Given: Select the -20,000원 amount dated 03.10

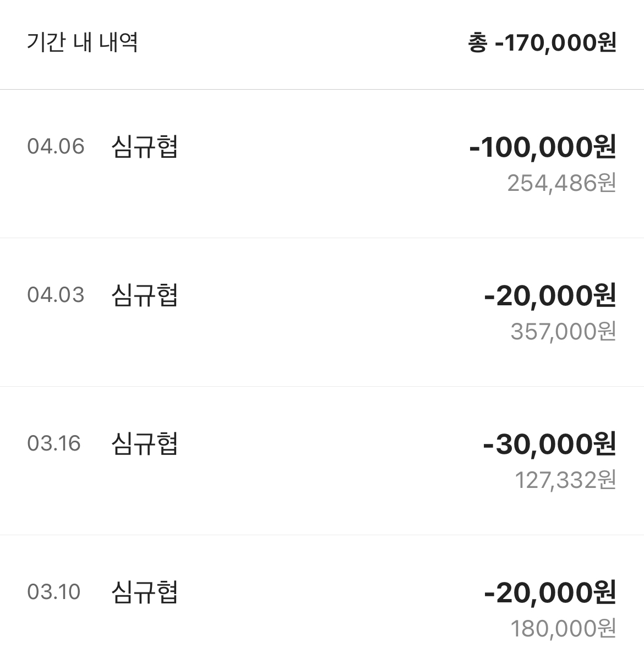Looking at the screenshot, I should pos(550,592).
